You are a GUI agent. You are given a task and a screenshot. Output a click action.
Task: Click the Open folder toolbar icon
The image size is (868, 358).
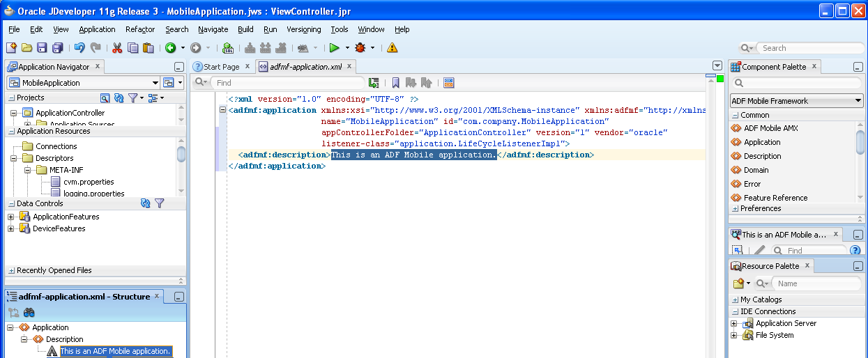(26, 48)
